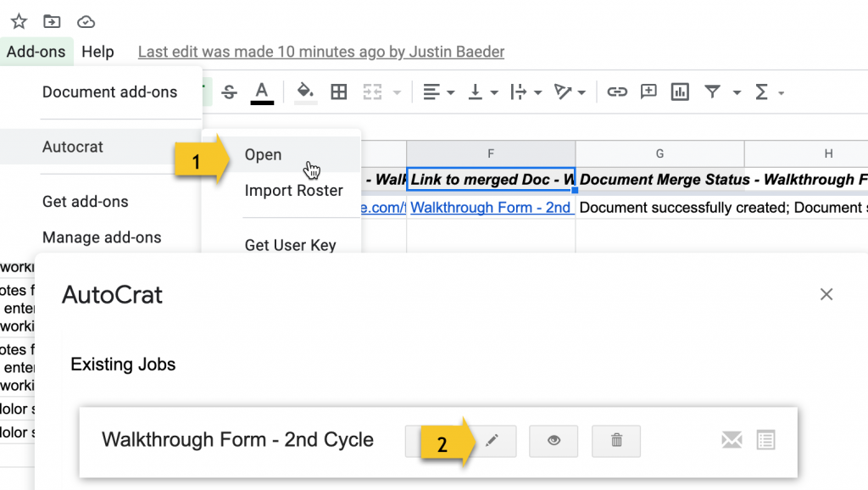Open the Walkthrough Form - 2nd link in column F

[x=491, y=207]
